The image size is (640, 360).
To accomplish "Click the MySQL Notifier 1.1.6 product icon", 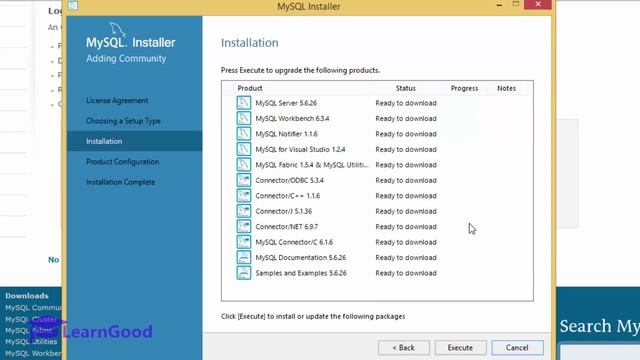I will pos(244,134).
